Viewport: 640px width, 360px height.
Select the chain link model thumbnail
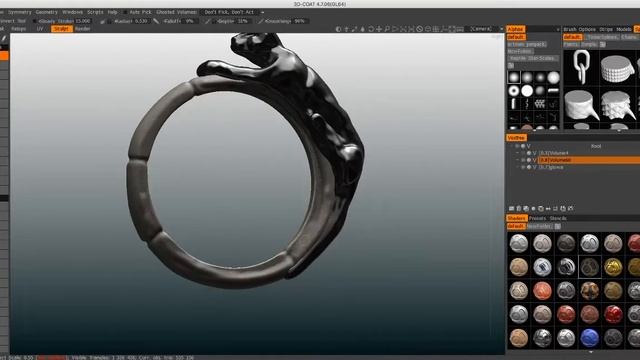581,67
